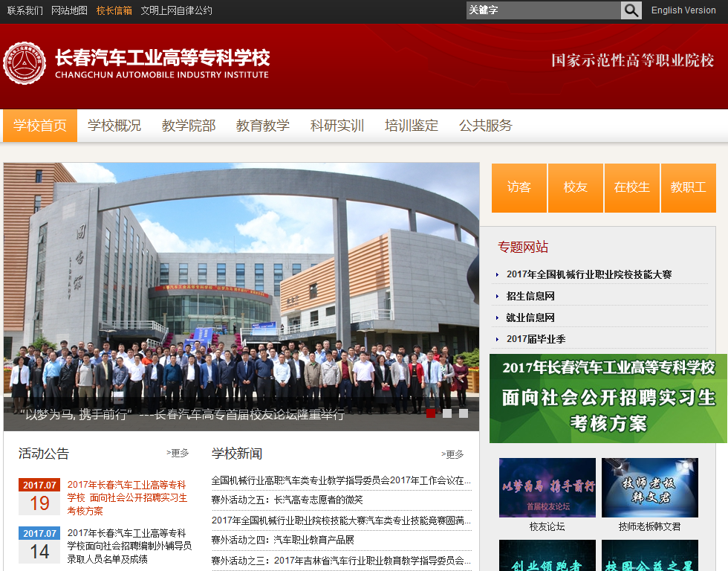This screenshot has height=571, width=728.
Task: Open the 2017届毕业季 link
Action: [536, 339]
